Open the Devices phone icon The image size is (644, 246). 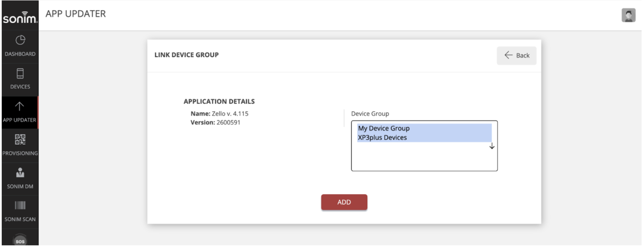(x=20, y=73)
